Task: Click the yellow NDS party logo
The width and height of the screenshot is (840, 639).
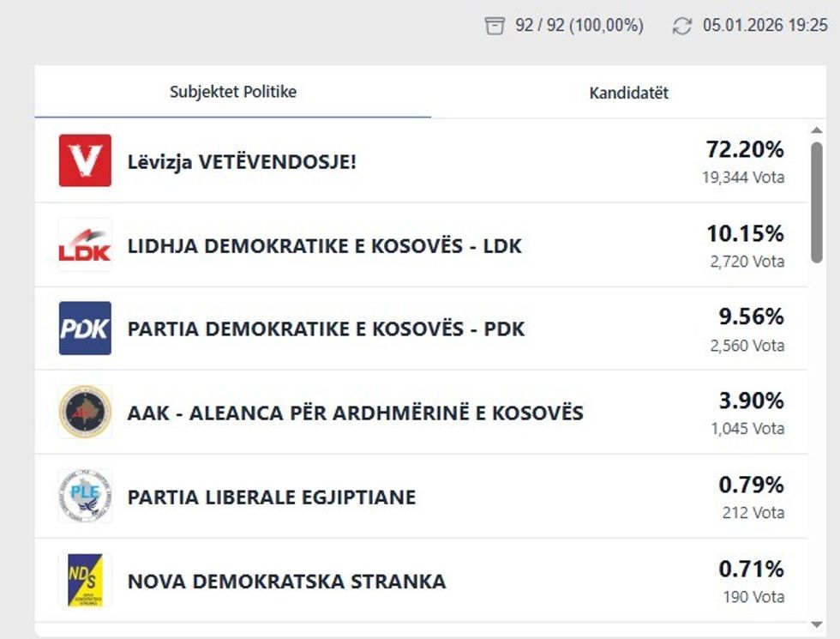Action: (85, 581)
